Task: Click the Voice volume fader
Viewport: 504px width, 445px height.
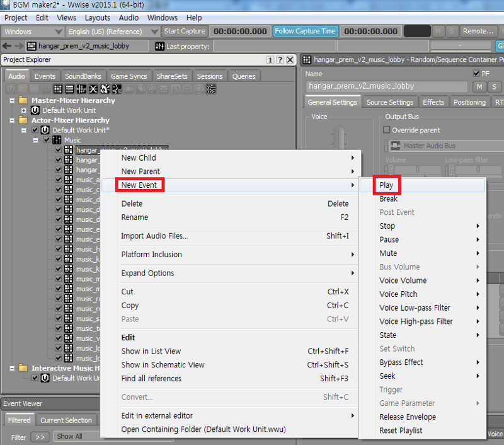Action: point(339,138)
